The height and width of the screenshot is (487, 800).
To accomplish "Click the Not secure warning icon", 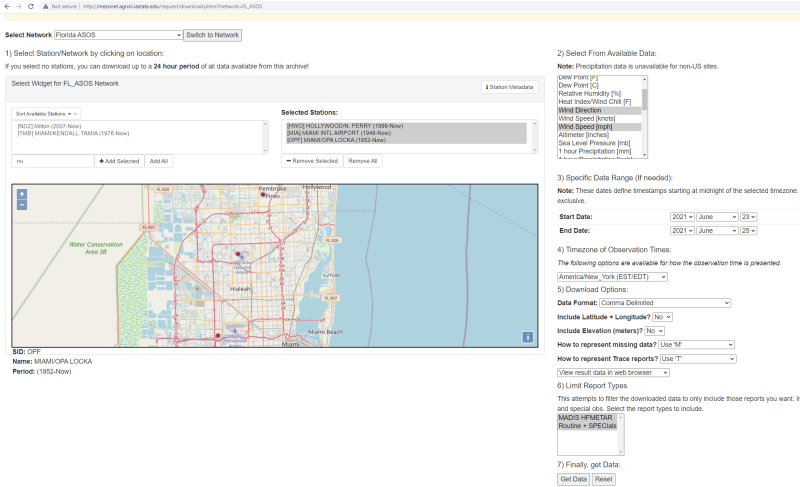I will pos(45,6).
